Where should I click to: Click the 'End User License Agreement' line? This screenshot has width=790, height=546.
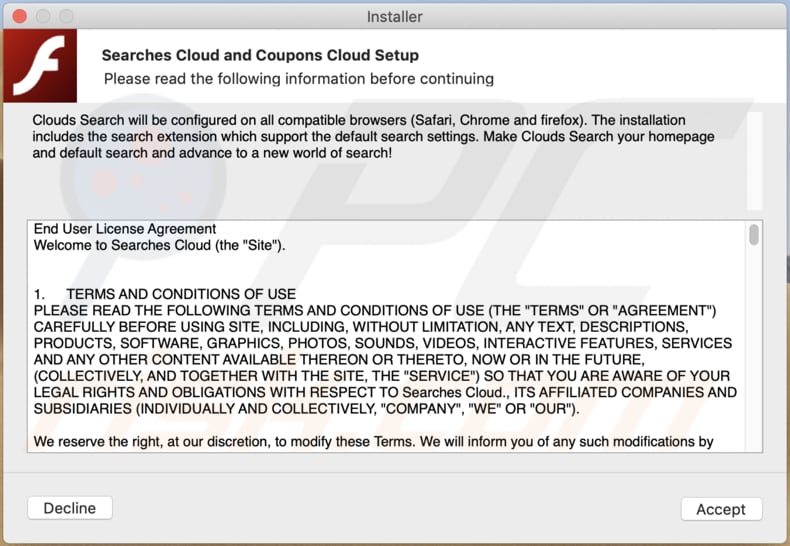(x=125, y=229)
